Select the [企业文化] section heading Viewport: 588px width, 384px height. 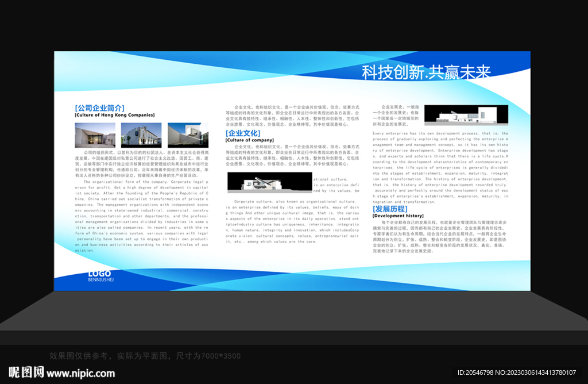click(243, 133)
